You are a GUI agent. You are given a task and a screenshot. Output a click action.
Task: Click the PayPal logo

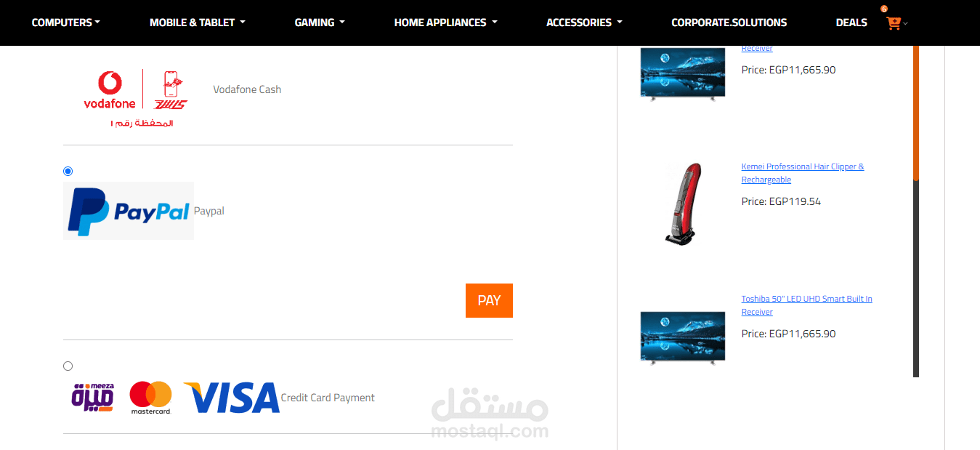(x=129, y=211)
